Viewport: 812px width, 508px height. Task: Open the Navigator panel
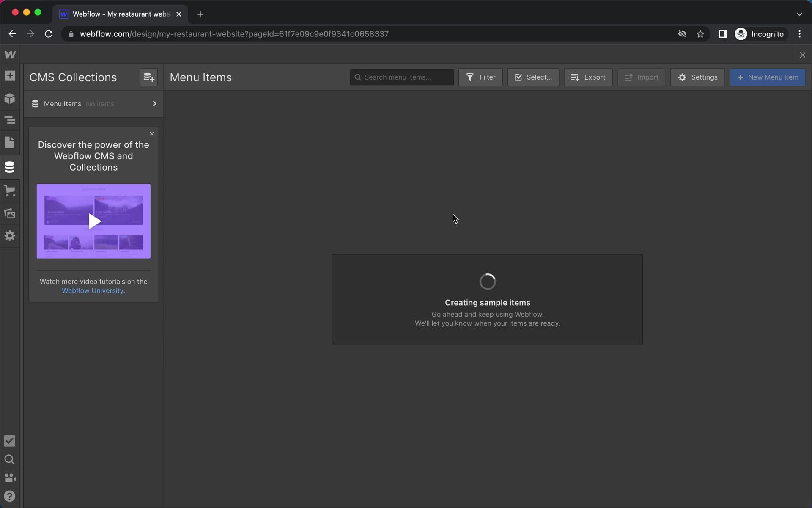point(10,120)
